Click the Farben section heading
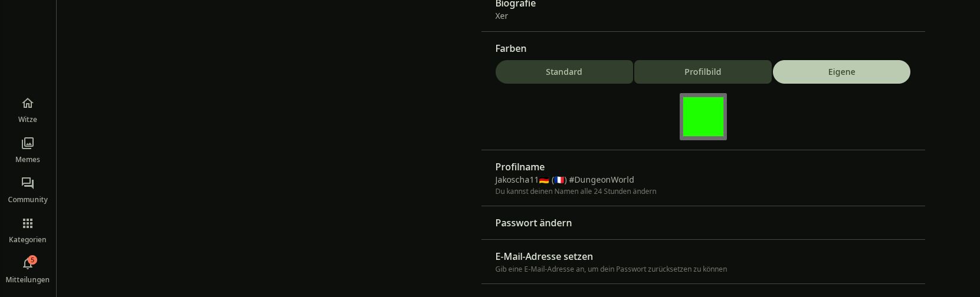Image resolution: width=980 pixels, height=297 pixels. click(x=511, y=48)
